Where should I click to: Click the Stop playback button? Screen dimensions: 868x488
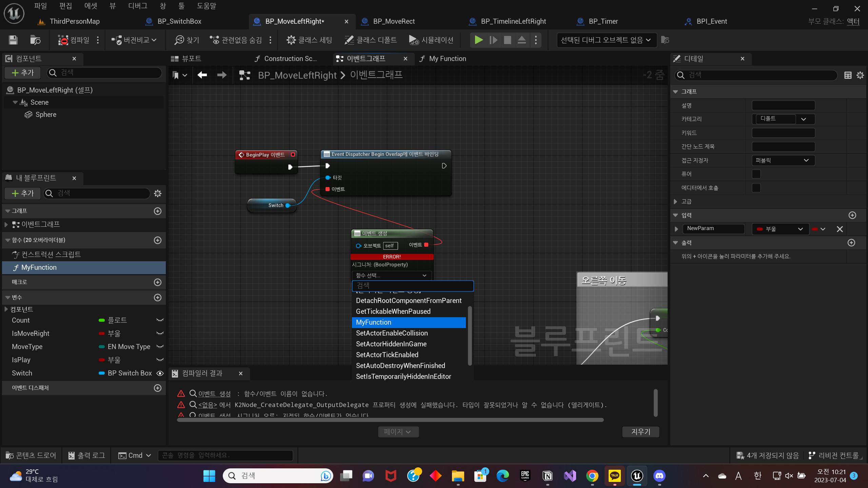[x=508, y=40]
